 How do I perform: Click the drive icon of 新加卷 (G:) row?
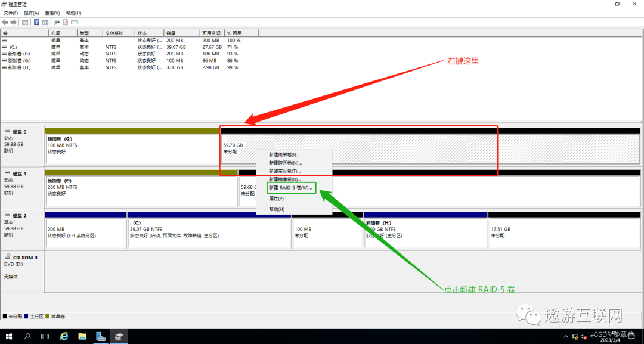tap(5, 60)
